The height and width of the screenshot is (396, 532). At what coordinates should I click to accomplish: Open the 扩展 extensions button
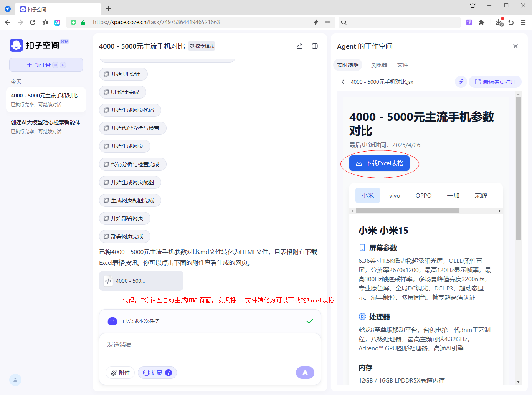(157, 373)
